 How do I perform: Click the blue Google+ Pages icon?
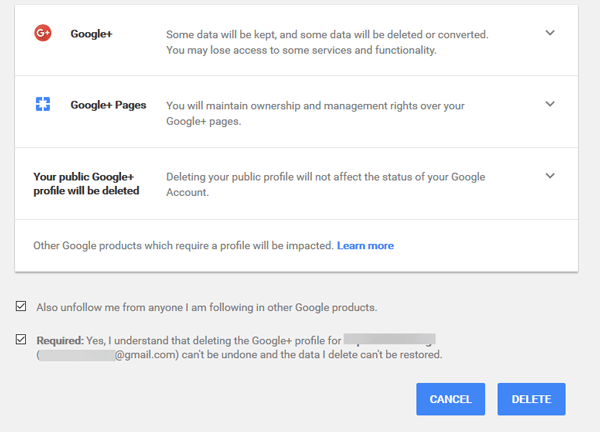(43, 104)
